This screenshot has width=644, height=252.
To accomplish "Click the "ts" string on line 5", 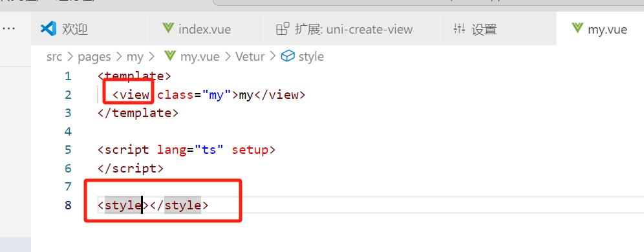I will [x=209, y=150].
